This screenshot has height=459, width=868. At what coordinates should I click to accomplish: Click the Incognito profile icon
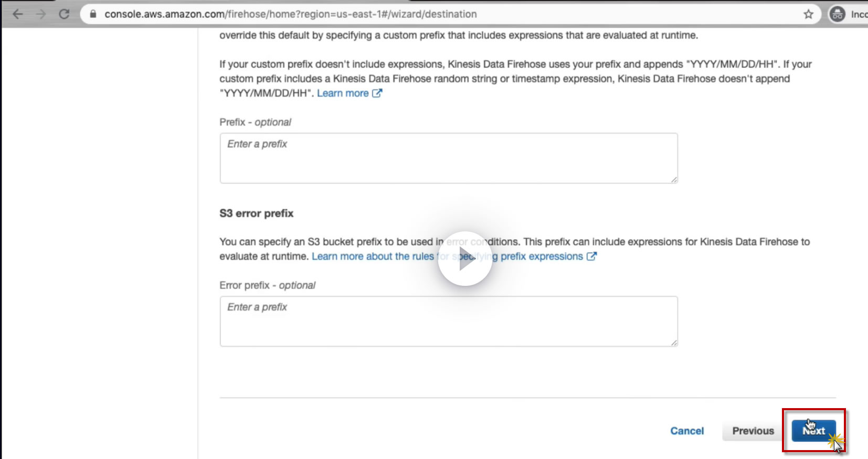point(837,14)
